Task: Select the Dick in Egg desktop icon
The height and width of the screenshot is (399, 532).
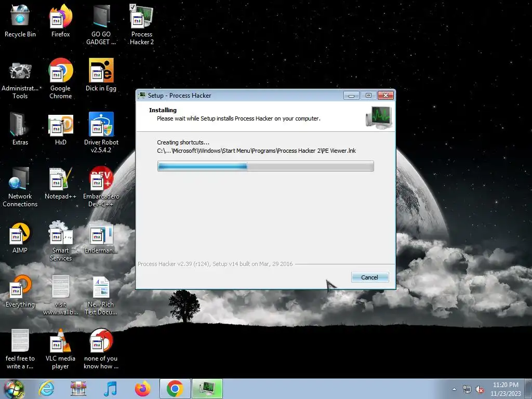Action: tap(101, 75)
